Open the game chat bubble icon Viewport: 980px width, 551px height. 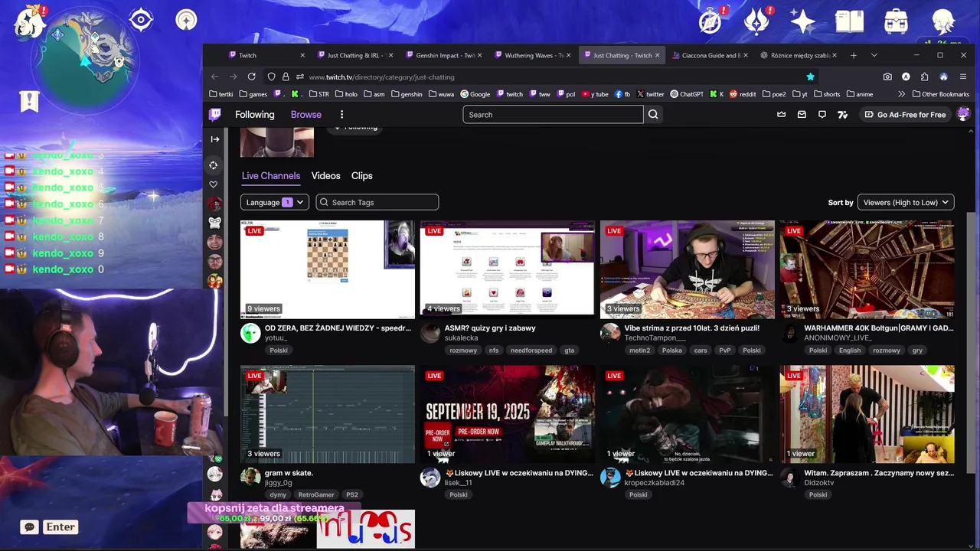(30, 527)
